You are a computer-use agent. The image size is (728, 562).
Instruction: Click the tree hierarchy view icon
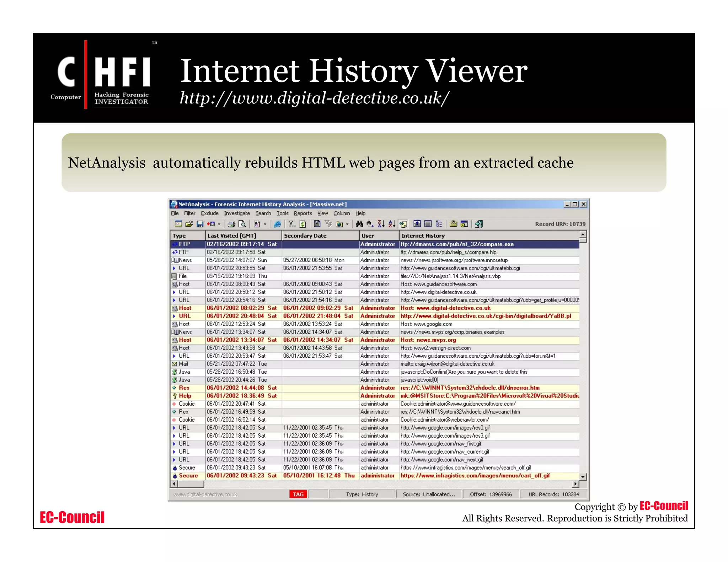(x=439, y=224)
